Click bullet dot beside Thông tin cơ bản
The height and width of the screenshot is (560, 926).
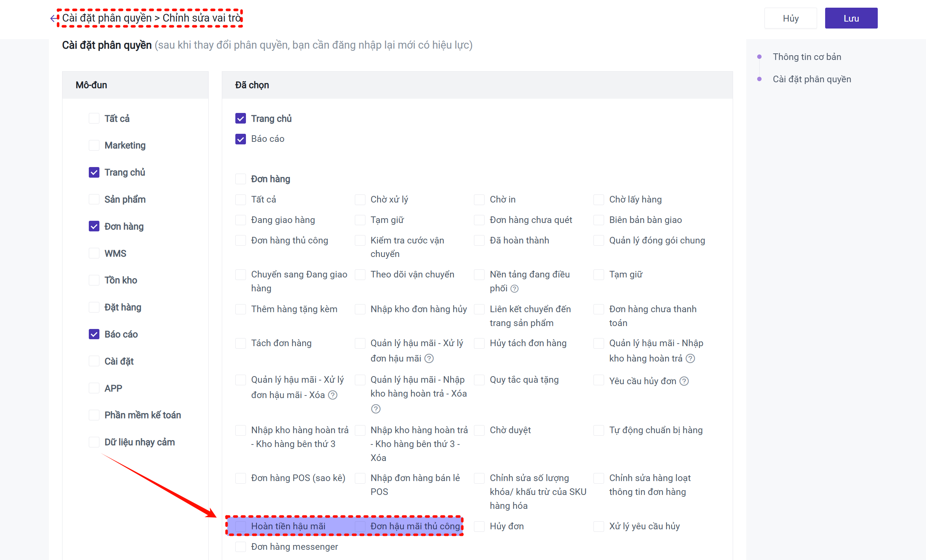[x=759, y=57]
